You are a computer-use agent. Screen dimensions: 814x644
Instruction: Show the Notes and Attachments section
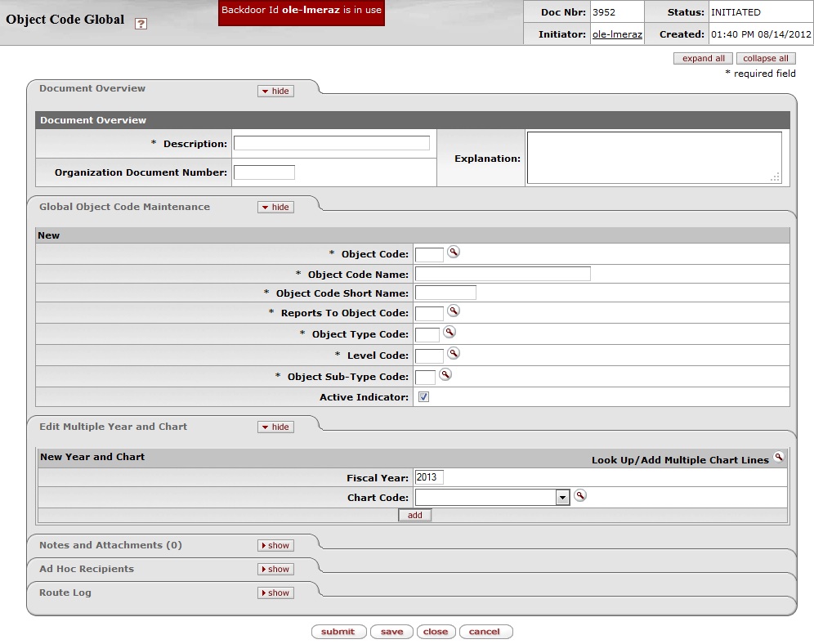coord(275,546)
